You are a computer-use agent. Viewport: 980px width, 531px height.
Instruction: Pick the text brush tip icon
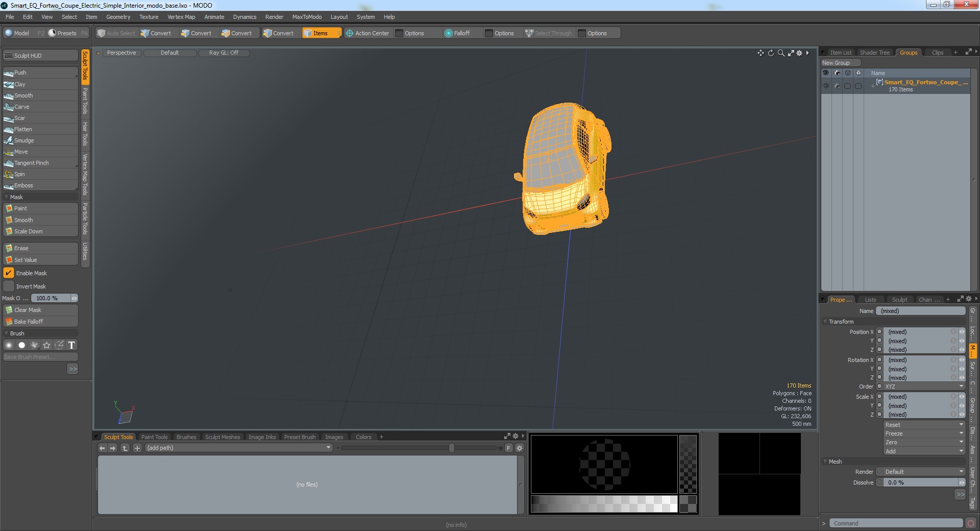click(71, 345)
